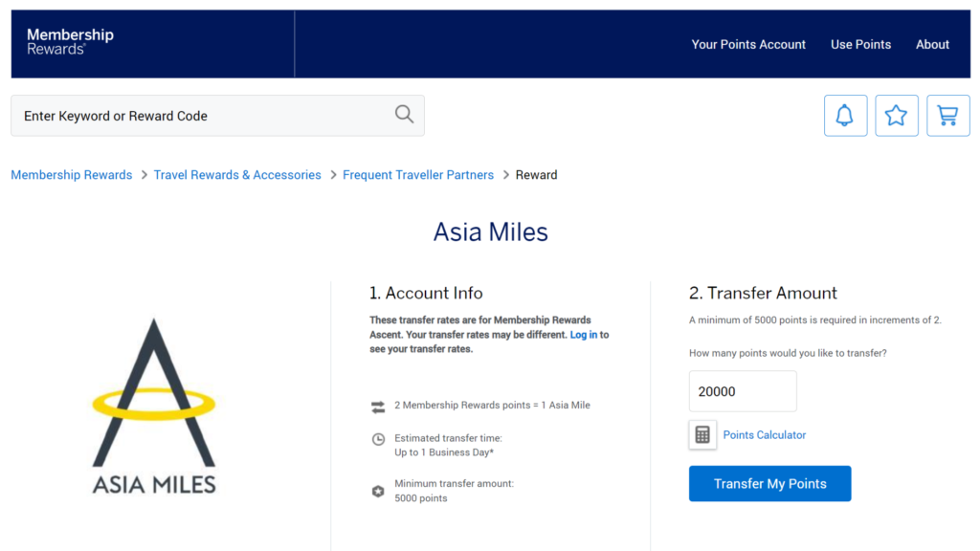
Task: Open the shopping cart icon
Action: (947, 116)
